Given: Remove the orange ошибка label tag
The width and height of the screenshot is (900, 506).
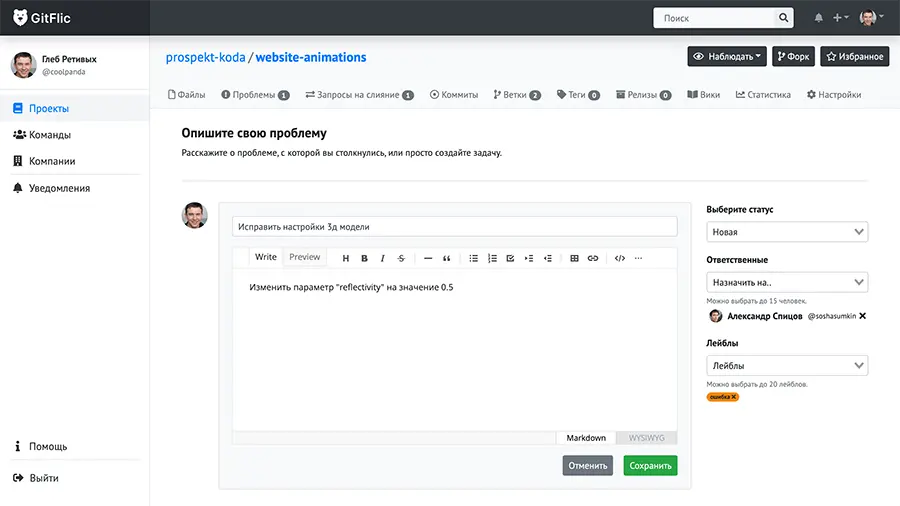Looking at the screenshot, I should click(x=734, y=397).
